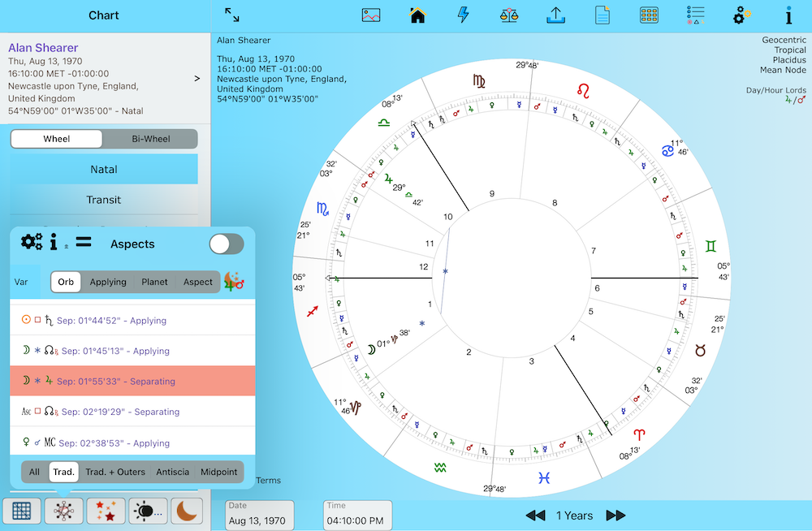Open the gears settings icon in top toolbar

tap(741, 15)
